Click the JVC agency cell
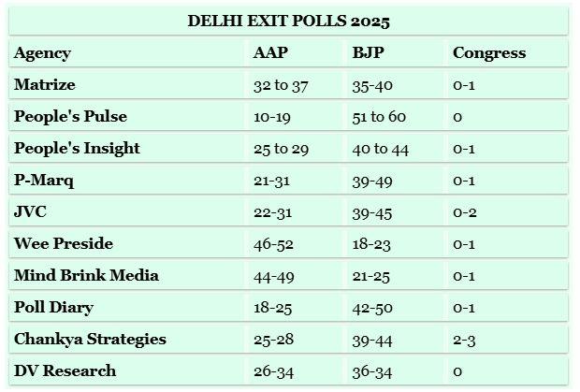Screen dimensions: 580x392 pos(30,211)
